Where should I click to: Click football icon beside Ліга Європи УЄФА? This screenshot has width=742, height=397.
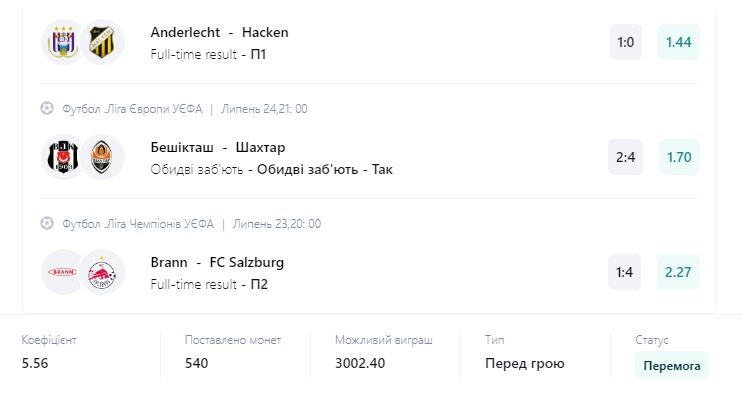[47, 109]
